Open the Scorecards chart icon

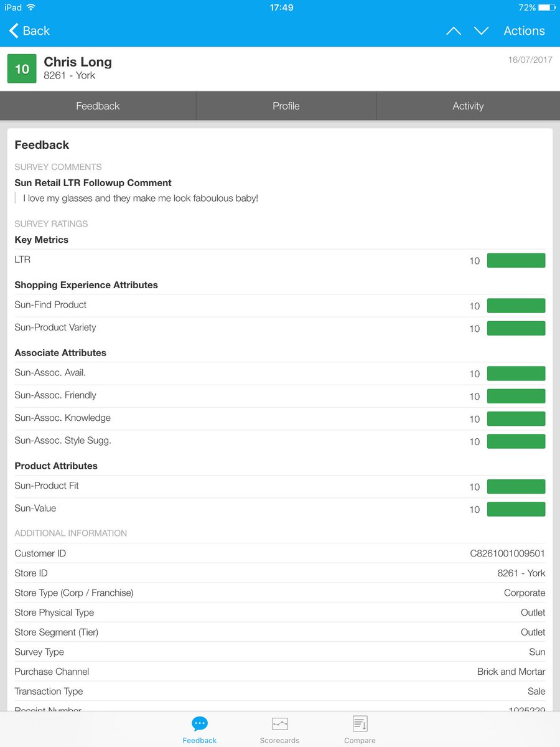click(x=280, y=723)
